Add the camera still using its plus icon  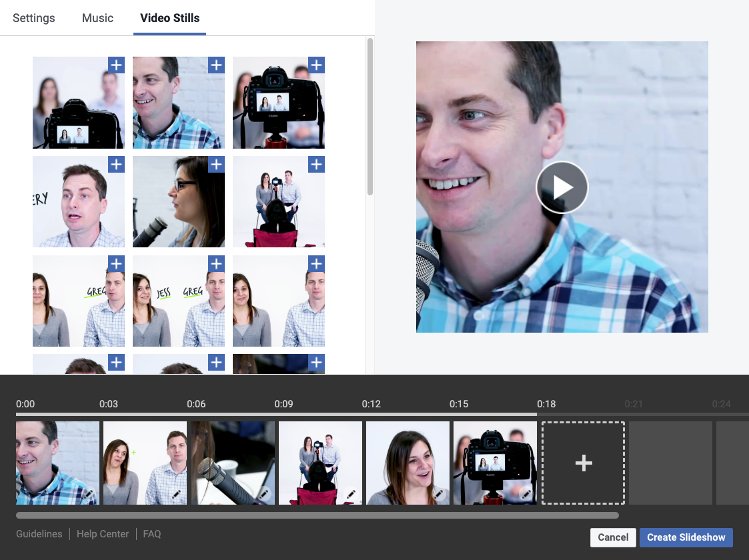point(116,65)
